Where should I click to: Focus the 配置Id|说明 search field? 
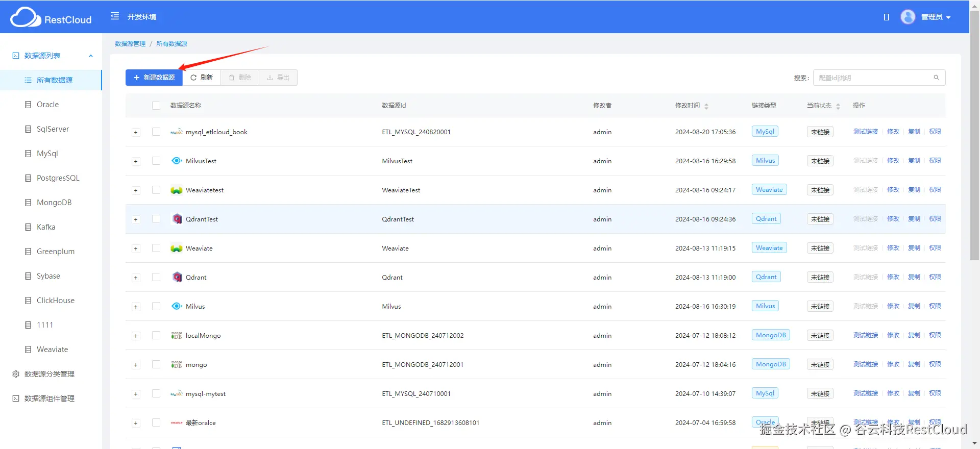point(879,78)
